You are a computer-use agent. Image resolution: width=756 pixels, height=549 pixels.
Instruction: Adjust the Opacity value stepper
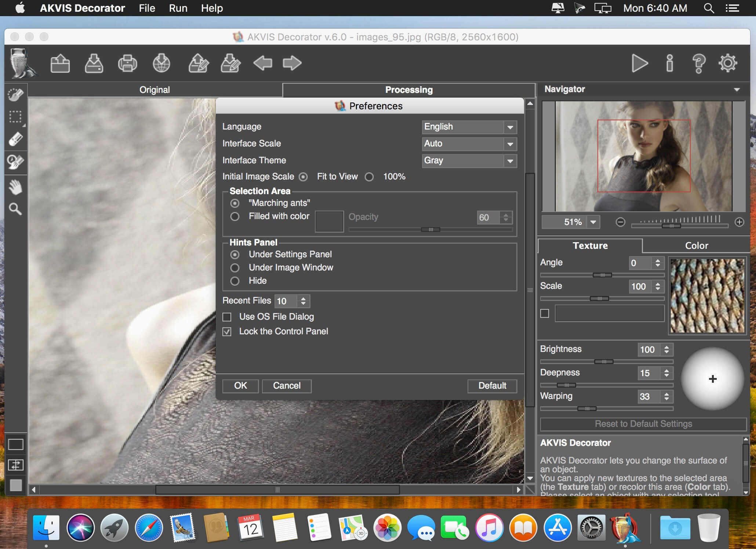pyautogui.click(x=506, y=217)
